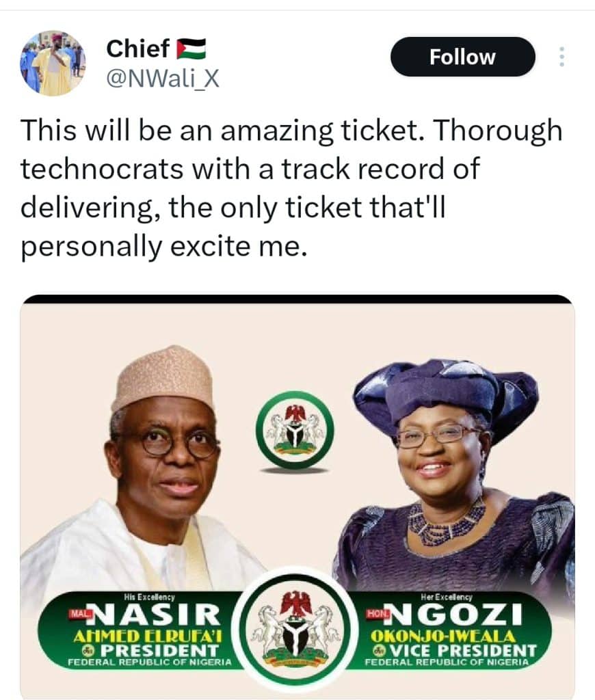
Task: Click the Follow button
Action: click(462, 57)
